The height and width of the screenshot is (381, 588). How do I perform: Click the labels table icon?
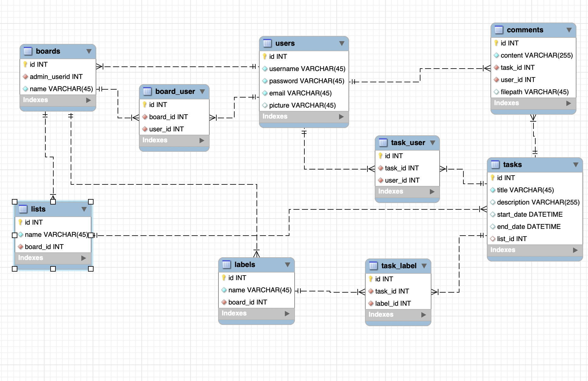[226, 265]
